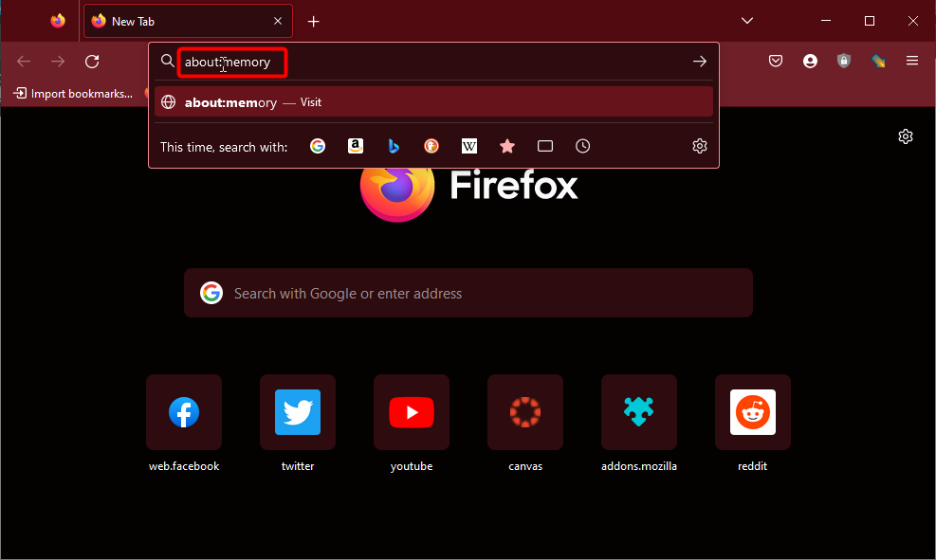
Task: Minimize the Firefox window
Action: point(826,21)
